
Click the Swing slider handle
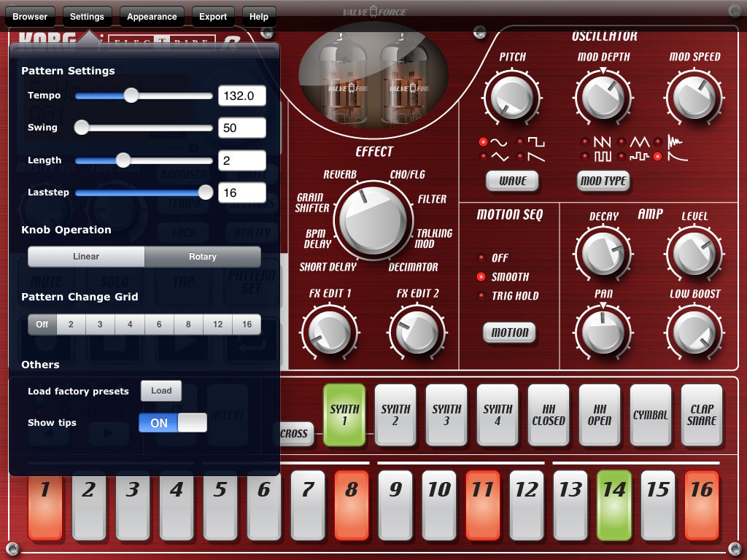pos(82,128)
